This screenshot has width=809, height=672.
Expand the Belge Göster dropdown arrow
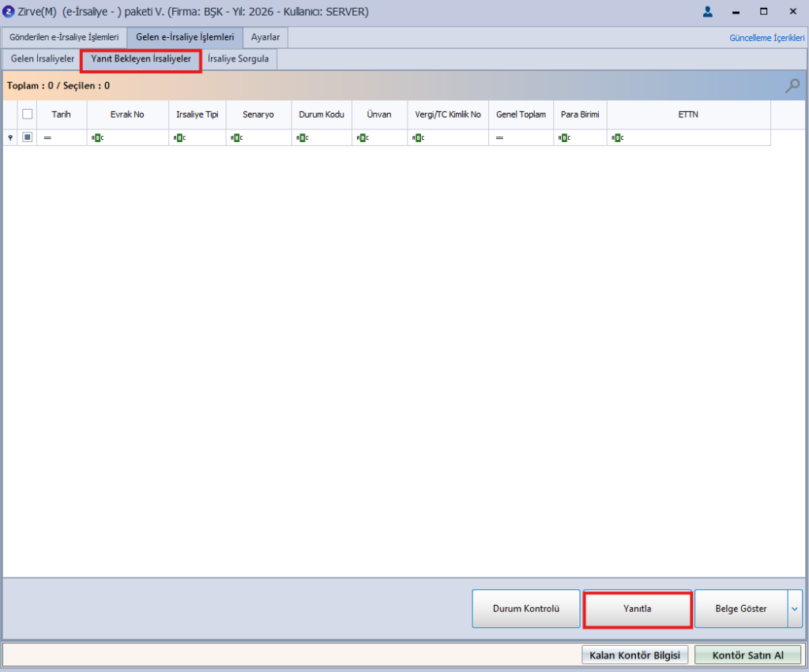click(795, 609)
